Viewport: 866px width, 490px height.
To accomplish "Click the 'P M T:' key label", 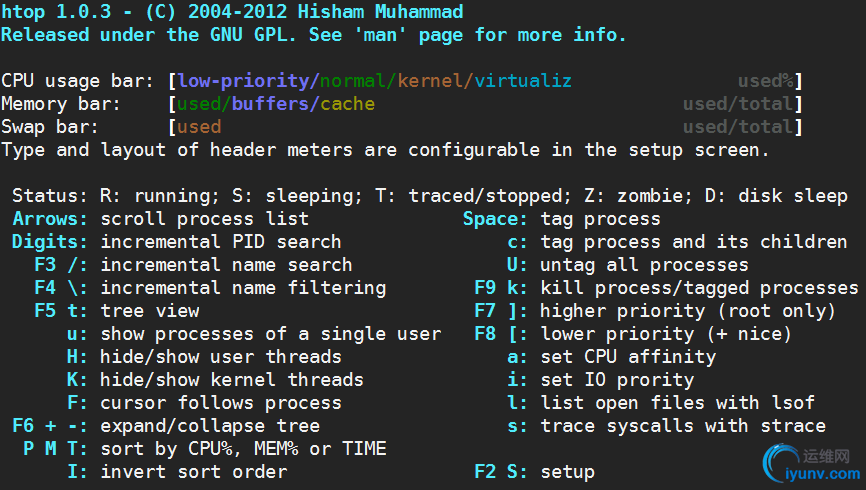I will click(x=55, y=449).
